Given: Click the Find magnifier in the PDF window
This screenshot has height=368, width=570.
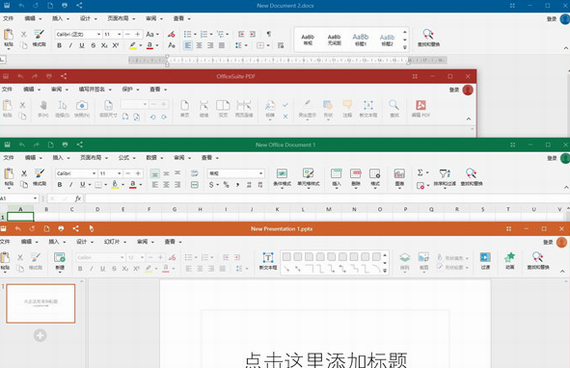Looking at the screenshot, I should 394,109.
